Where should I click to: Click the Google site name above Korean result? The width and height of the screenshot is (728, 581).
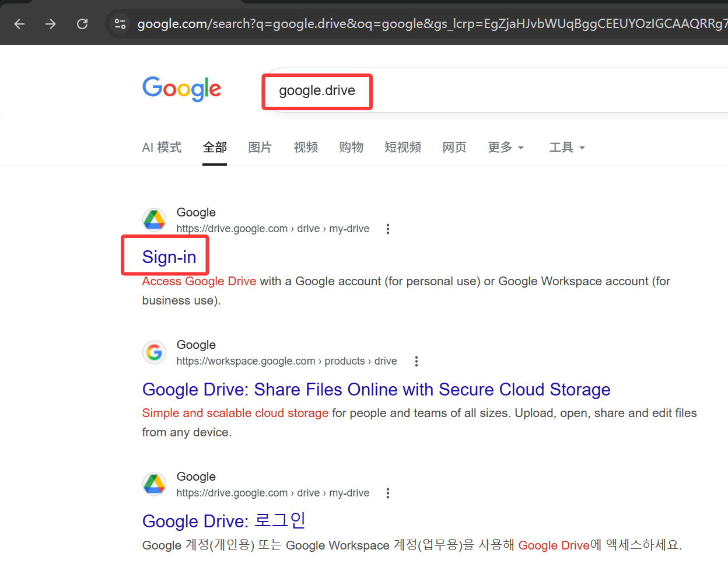(x=196, y=477)
